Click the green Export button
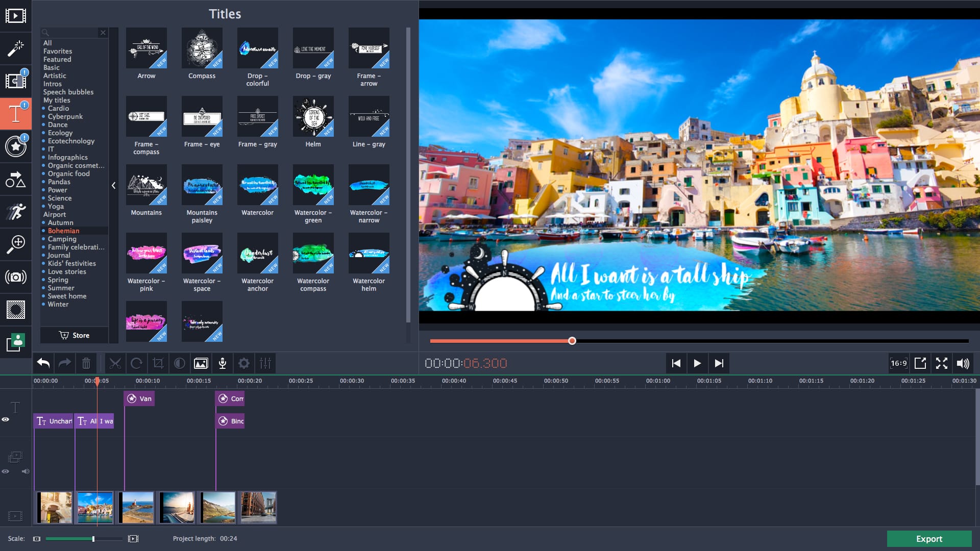This screenshot has width=980, height=551. pyautogui.click(x=928, y=539)
